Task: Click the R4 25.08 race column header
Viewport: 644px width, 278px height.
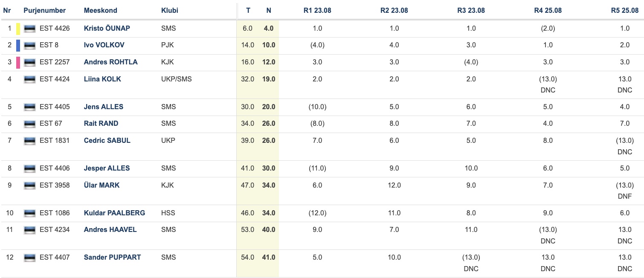Action: (x=548, y=10)
